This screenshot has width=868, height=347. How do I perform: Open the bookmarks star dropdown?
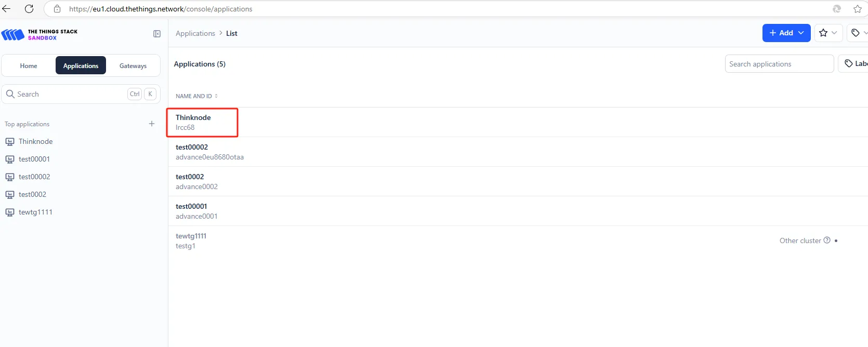click(828, 33)
